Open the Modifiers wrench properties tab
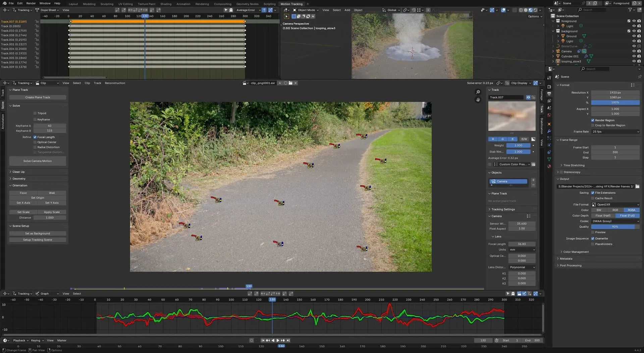Viewport: 644px width, 353px height. click(549, 131)
